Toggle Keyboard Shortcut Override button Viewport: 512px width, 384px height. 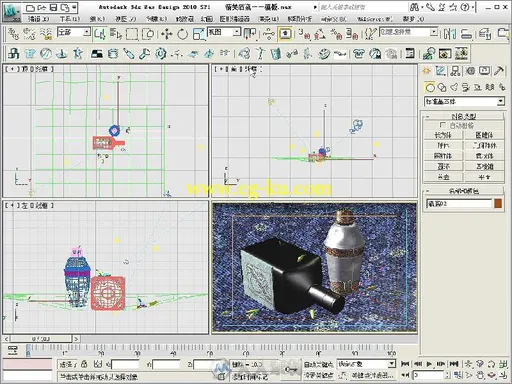285,34
